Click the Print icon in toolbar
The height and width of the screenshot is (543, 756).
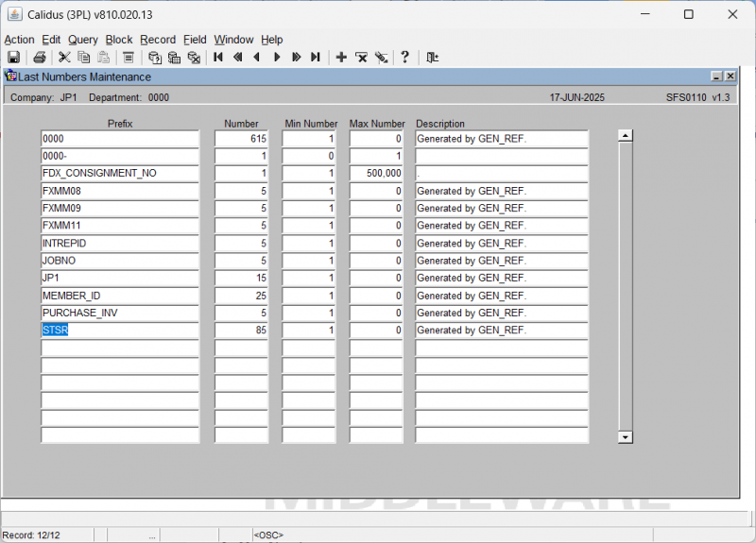click(x=40, y=58)
